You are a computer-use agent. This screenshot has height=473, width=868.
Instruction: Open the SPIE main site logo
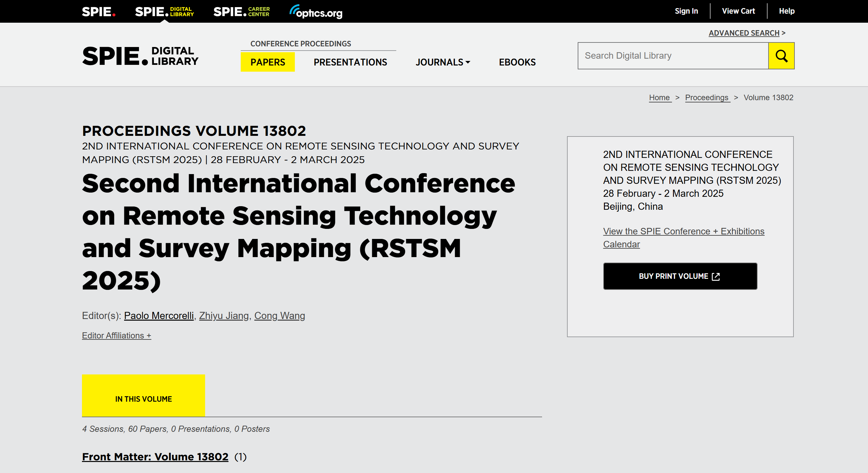(98, 12)
